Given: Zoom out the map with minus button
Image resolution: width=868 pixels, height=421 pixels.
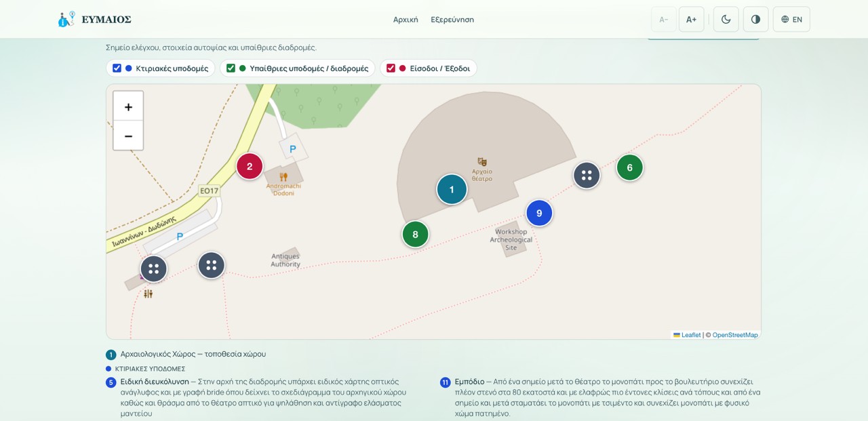Looking at the screenshot, I should 128,136.
